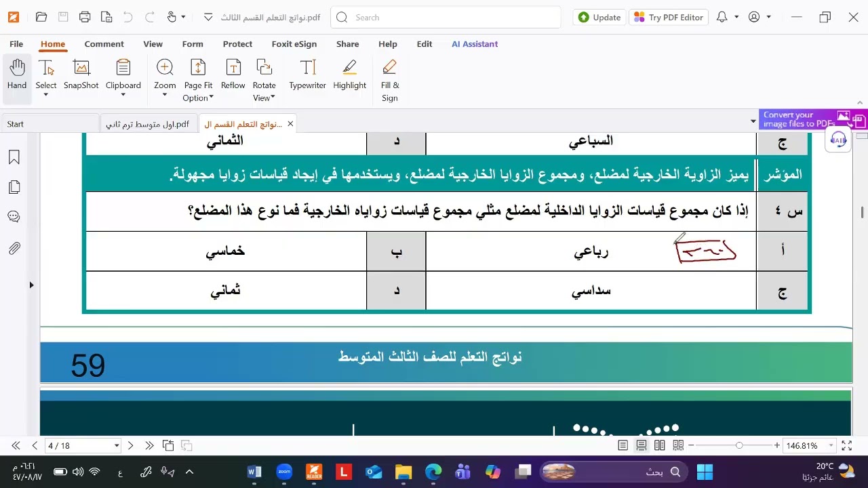
Task: Go to the previous page
Action: pos(35,445)
